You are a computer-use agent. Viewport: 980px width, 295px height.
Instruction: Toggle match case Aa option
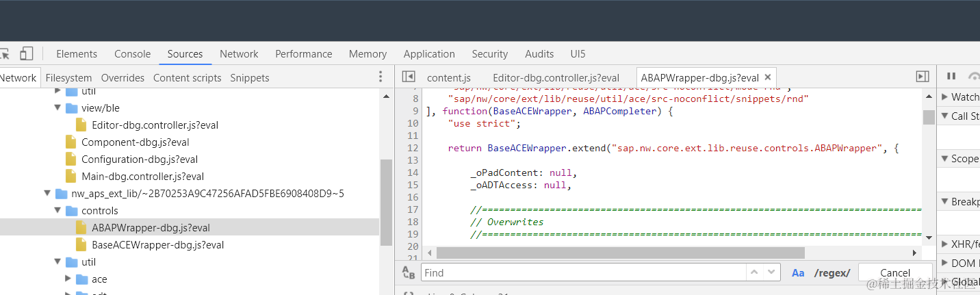pyautogui.click(x=798, y=272)
